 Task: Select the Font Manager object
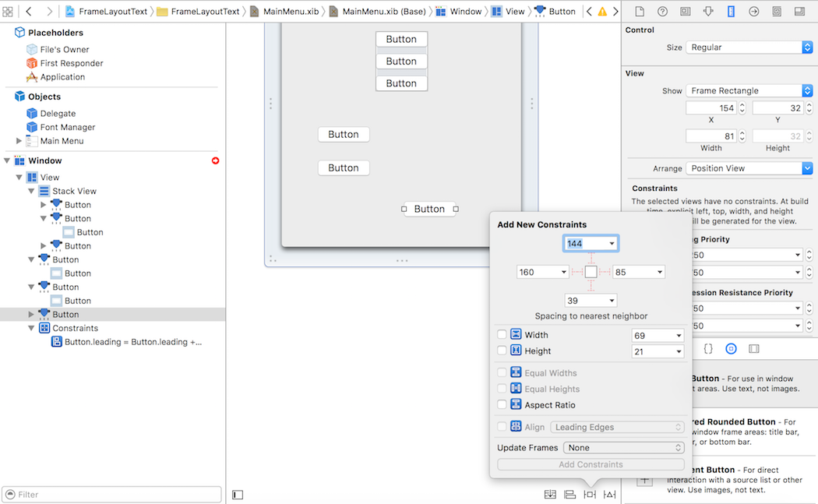(67, 127)
